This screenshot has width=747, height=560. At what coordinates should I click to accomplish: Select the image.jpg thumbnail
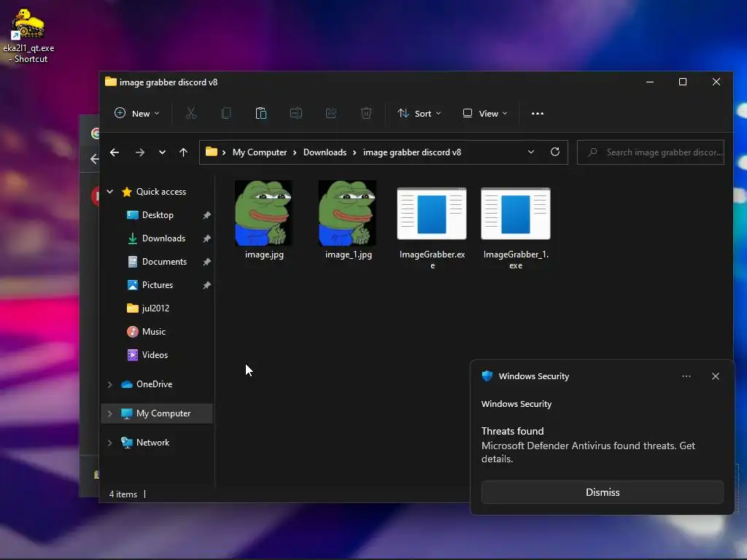tap(263, 213)
